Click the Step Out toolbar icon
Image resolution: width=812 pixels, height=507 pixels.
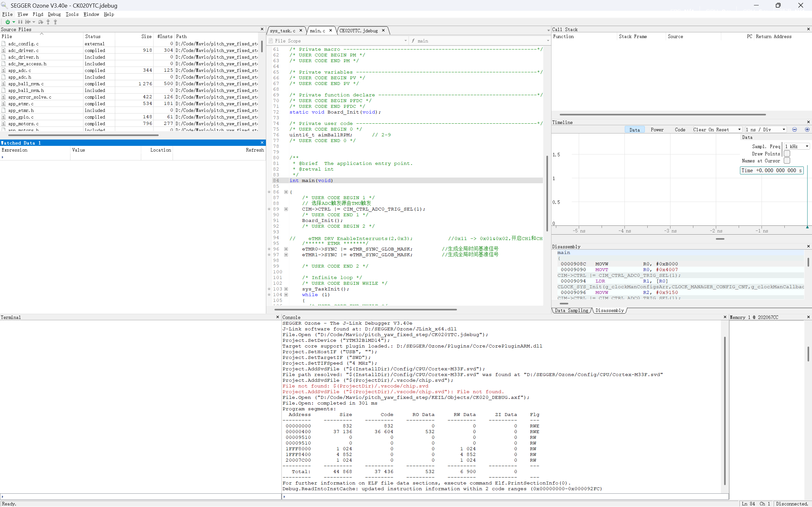point(55,22)
